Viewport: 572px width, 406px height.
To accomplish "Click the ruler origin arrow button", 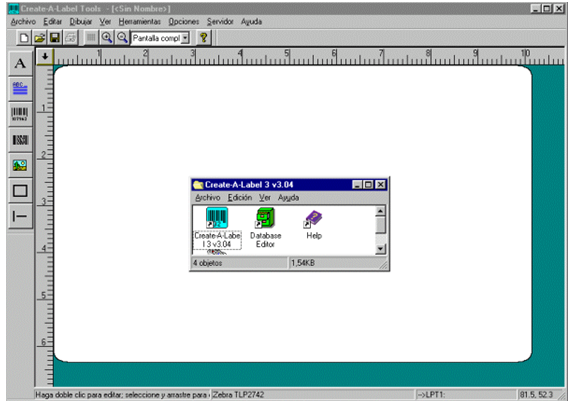I will 45,57.
